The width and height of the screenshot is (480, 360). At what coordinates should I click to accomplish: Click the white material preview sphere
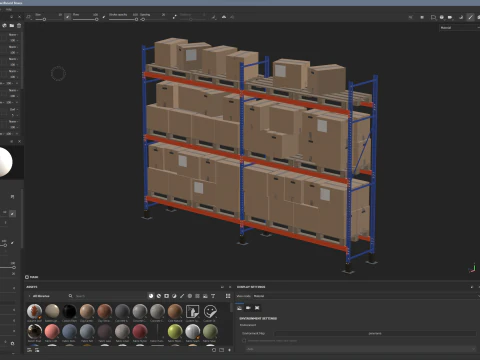5,162
